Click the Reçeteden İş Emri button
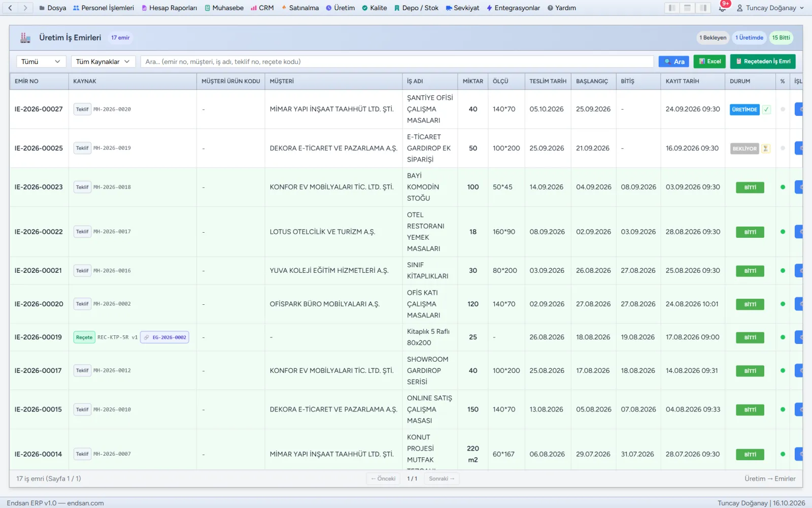Screen dimensions: 812x508 [763, 61]
